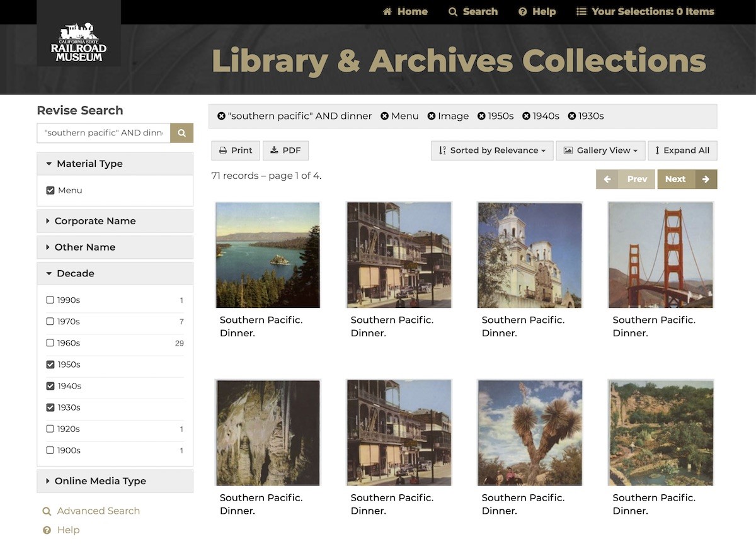
Task: Open the Joshua tree menu thumbnail
Action: [x=530, y=433]
